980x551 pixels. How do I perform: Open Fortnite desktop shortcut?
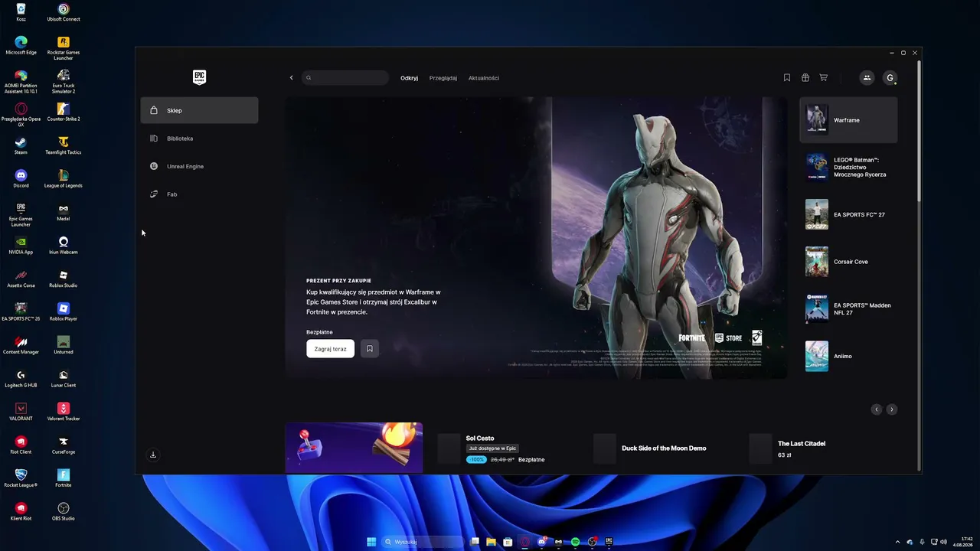click(64, 478)
